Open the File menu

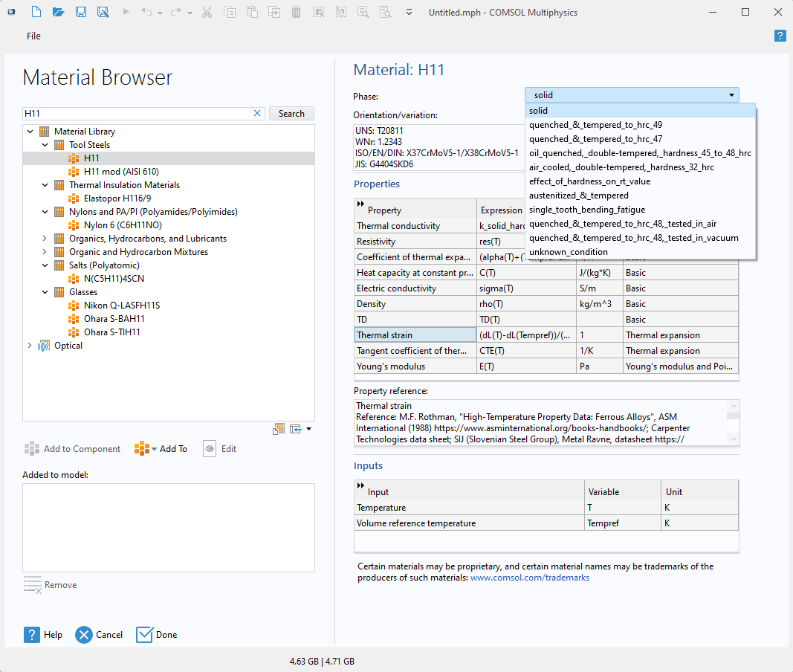pyautogui.click(x=33, y=36)
